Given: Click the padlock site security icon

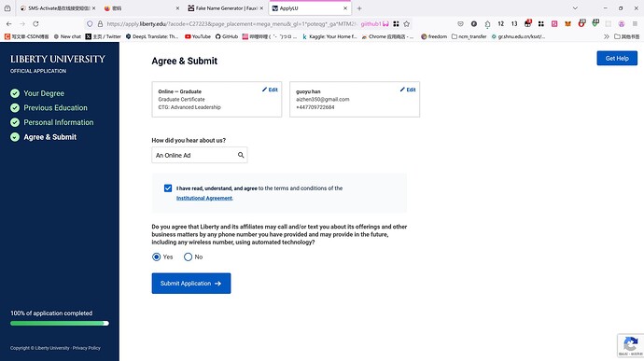Looking at the screenshot, I should pos(100,24).
